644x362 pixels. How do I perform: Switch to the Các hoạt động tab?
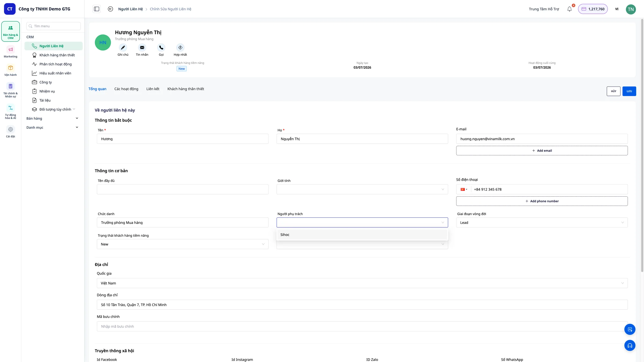coord(126,89)
